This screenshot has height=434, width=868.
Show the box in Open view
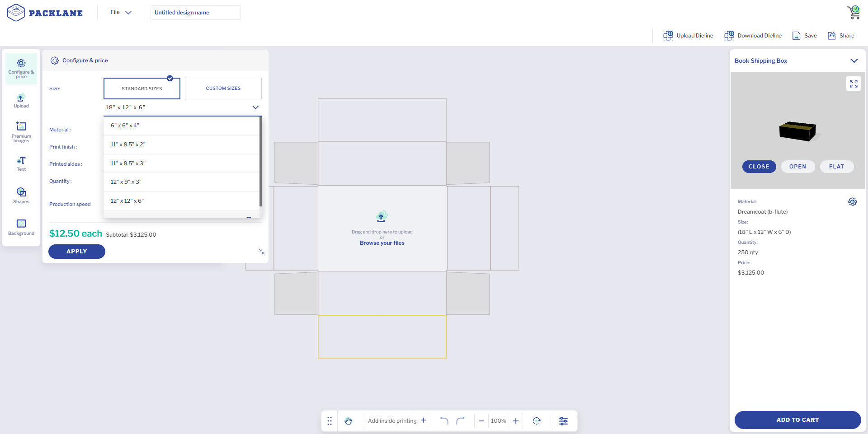pyautogui.click(x=797, y=167)
